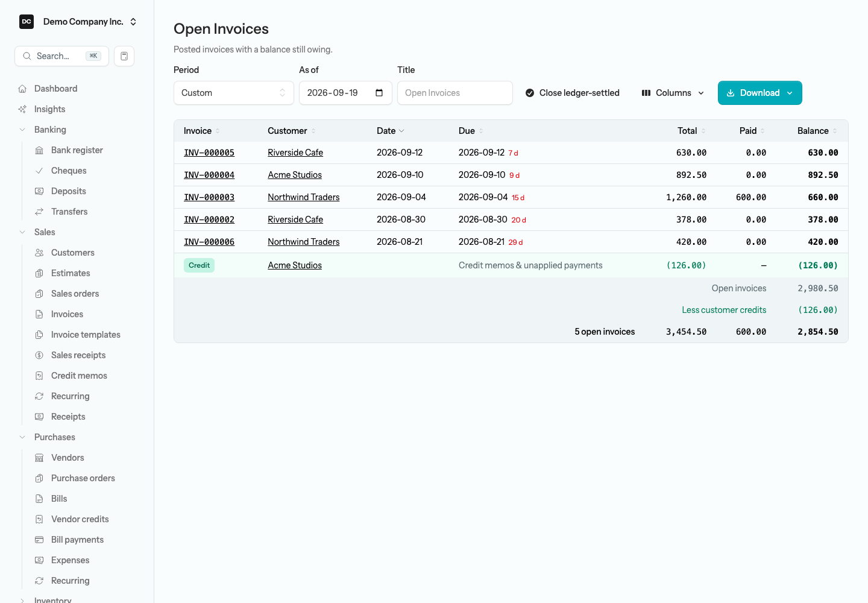The width and height of the screenshot is (868, 603).
Task: Click the Bill payments card icon
Action: [39, 540]
